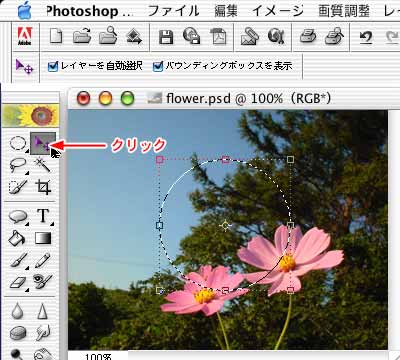Select the Gradient tool

[43, 238]
